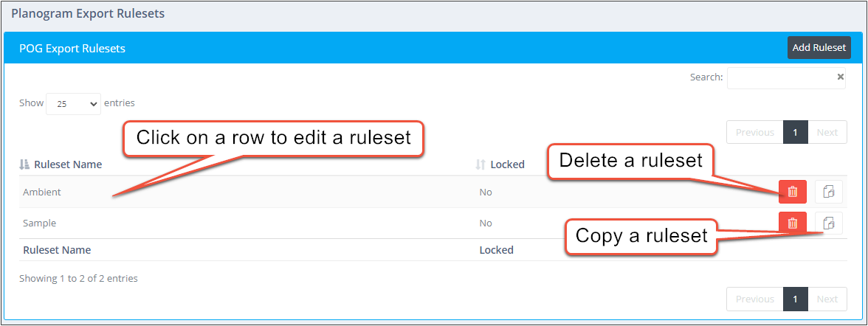Click the Add Ruleset button
The height and width of the screenshot is (326, 868).
819,48
